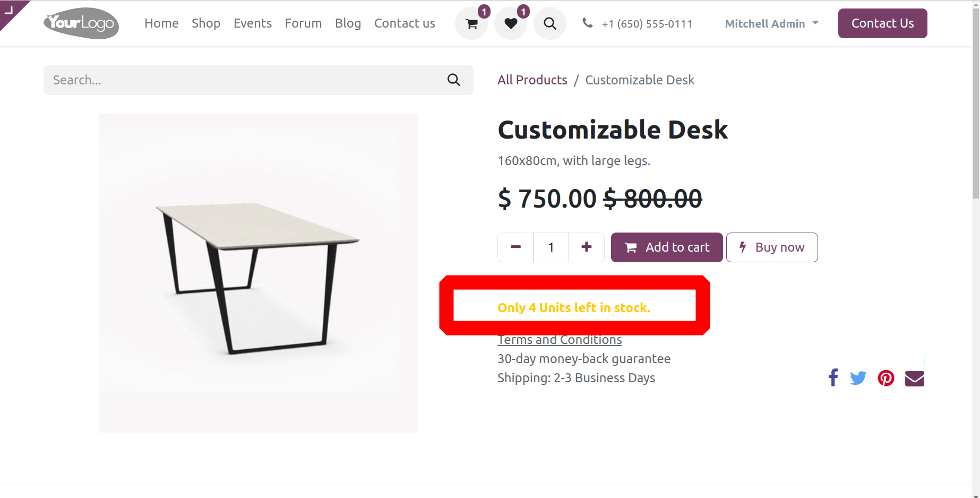
Task: Click the header search magnifier icon
Action: click(x=550, y=24)
